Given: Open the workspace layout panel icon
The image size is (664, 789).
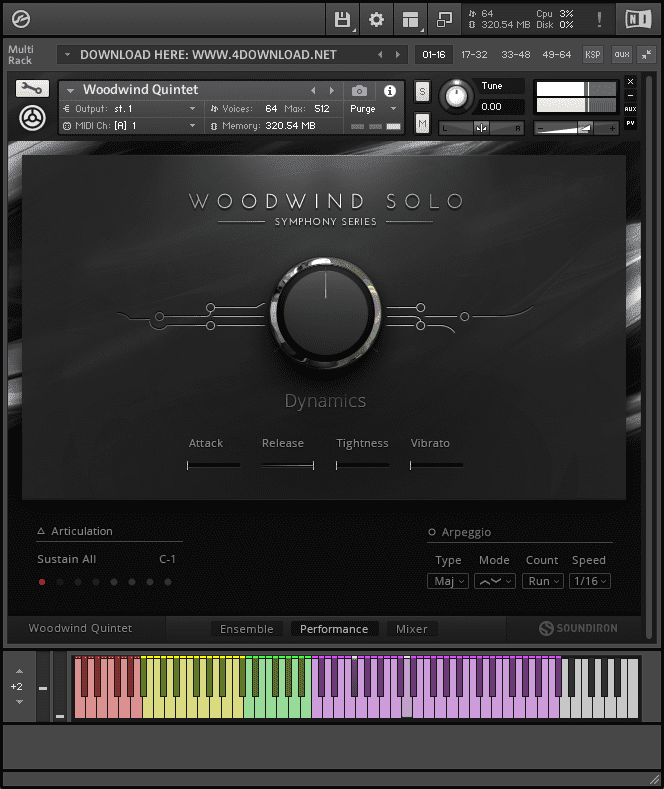Looking at the screenshot, I should click(410, 20).
